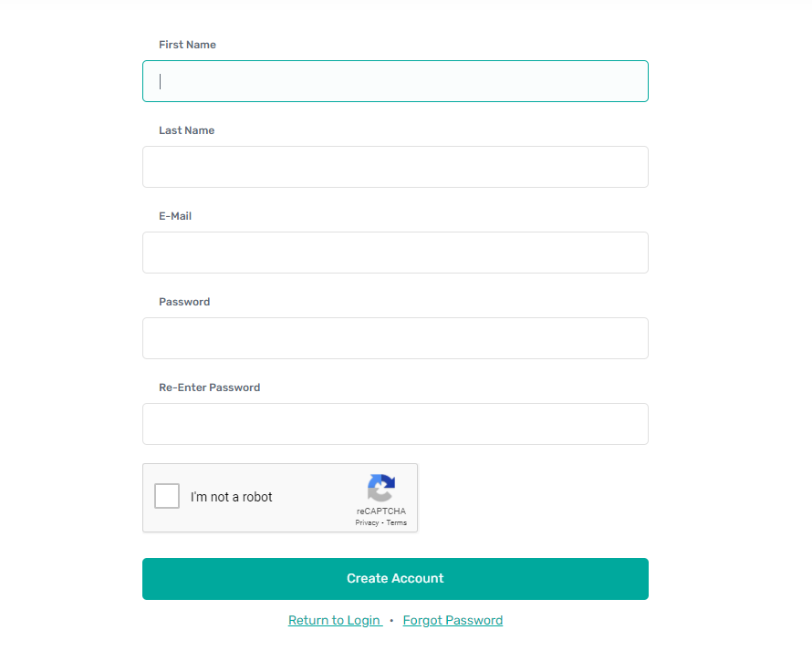The image size is (812, 661).
Task: Focus the Re-Enter Password field
Action: coord(395,424)
